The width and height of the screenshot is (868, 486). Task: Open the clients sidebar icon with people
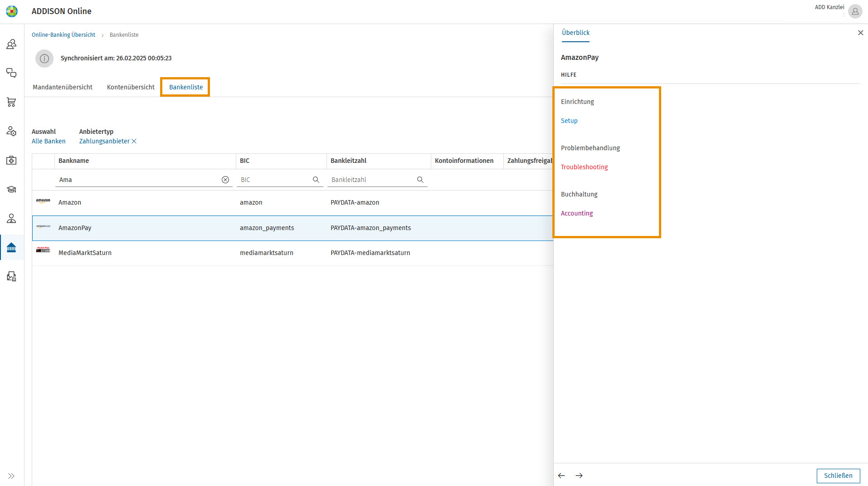(x=11, y=44)
